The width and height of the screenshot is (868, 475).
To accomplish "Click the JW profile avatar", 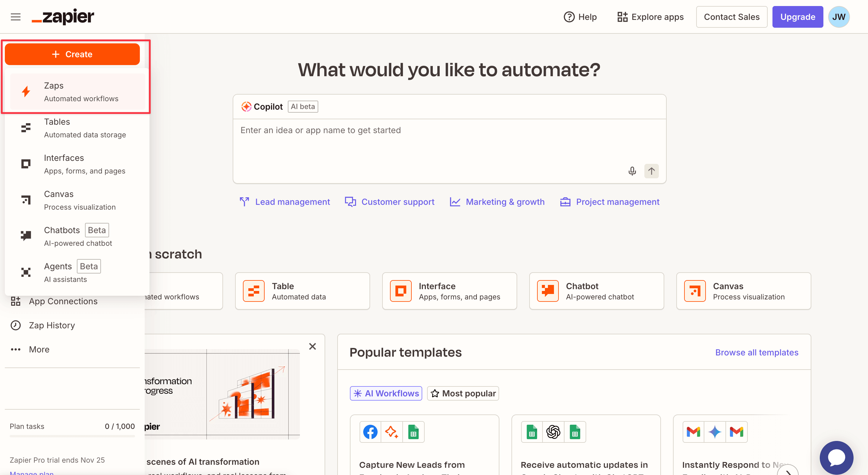I will point(839,17).
